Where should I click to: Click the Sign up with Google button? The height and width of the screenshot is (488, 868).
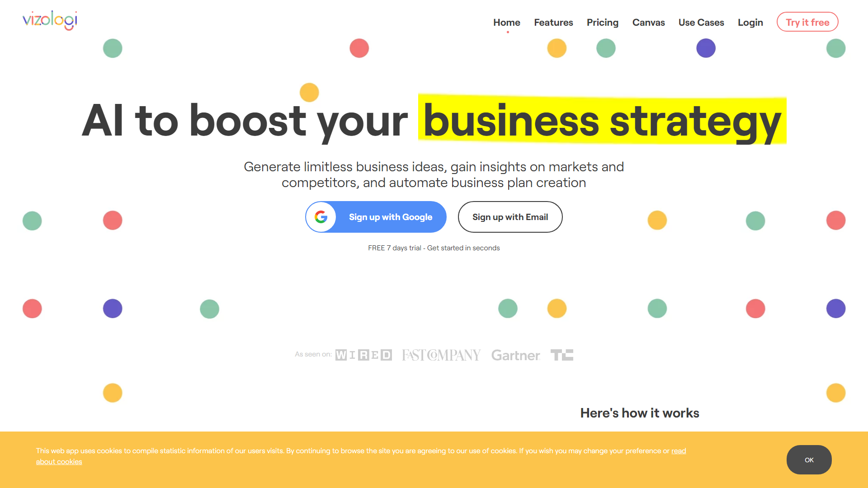tap(377, 217)
